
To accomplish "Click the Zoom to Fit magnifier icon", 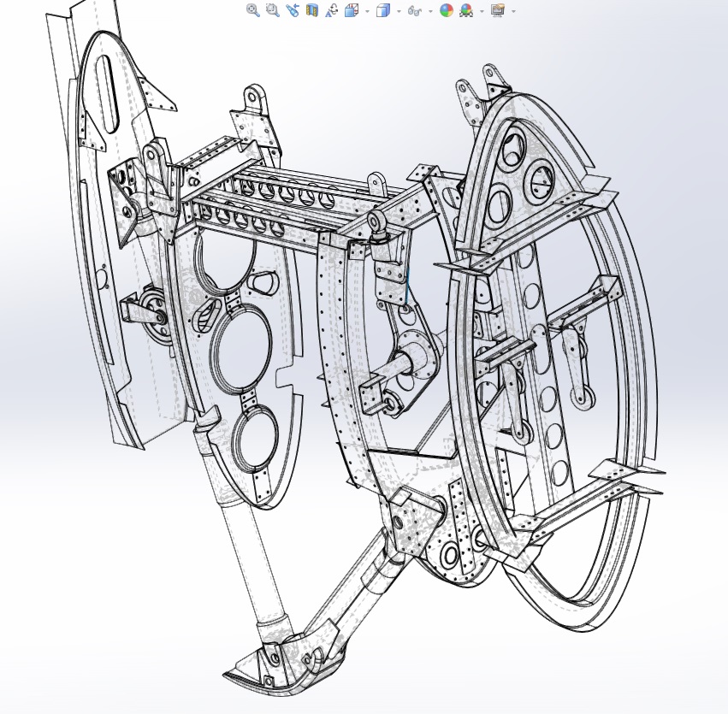I will click(253, 10).
